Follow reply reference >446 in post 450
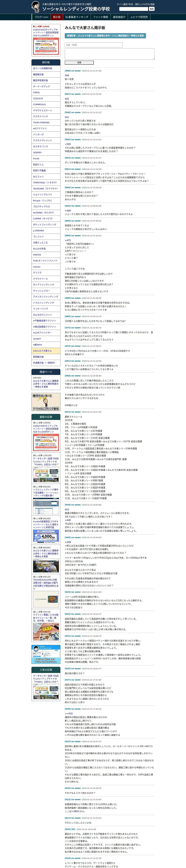The height and width of the screenshot is (868, 186). coord(68,520)
